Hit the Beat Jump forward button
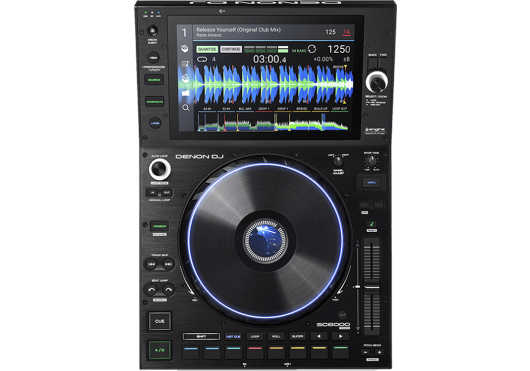The image size is (530, 371). pyautogui.click(x=168, y=290)
